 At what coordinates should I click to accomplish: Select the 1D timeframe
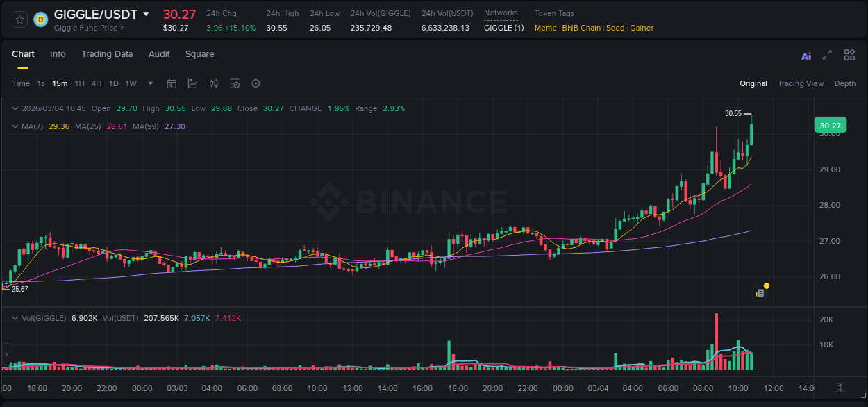tap(113, 83)
